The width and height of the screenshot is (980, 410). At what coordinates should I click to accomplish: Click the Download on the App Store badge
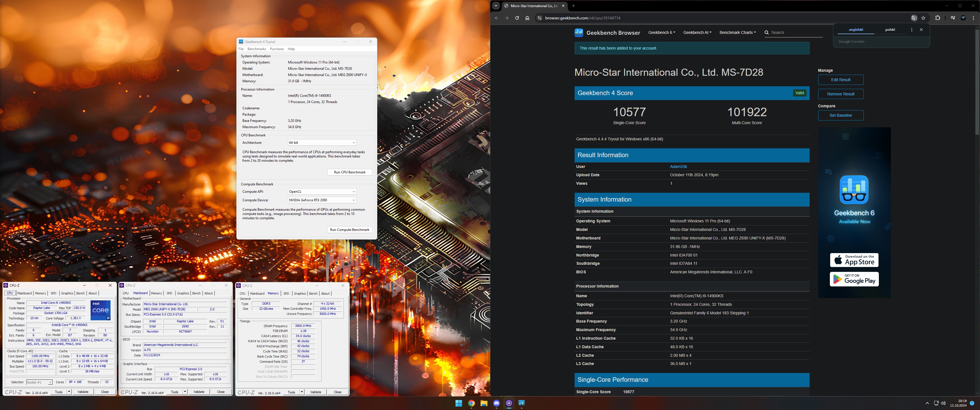click(x=854, y=260)
